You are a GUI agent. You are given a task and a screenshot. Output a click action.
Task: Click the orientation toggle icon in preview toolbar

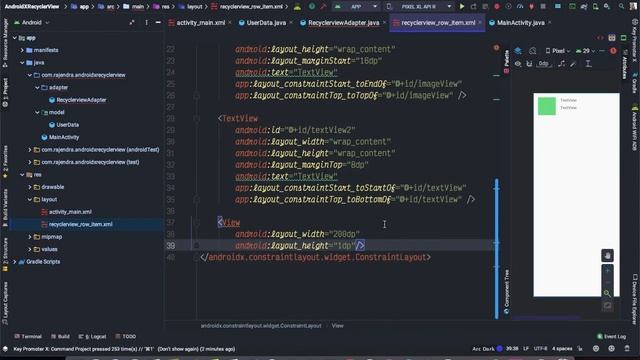(533, 51)
